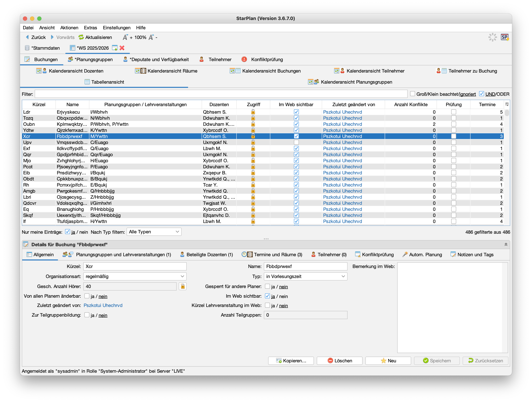The image size is (532, 402).
Task: Click the red X on the WS 2025/2026 tab
Action: [x=122, y=48]
